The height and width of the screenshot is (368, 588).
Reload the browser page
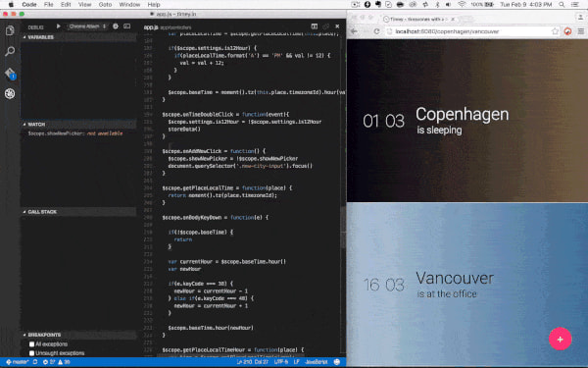377,31
